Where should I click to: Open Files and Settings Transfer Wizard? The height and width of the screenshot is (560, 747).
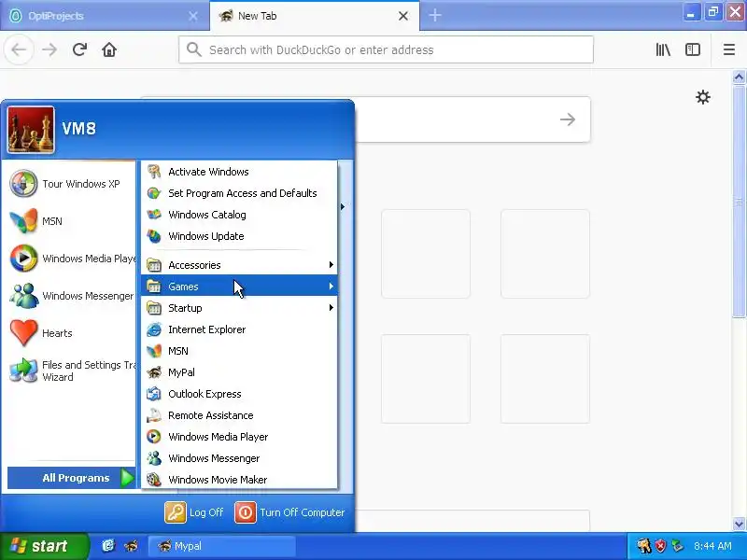(71, 371)
